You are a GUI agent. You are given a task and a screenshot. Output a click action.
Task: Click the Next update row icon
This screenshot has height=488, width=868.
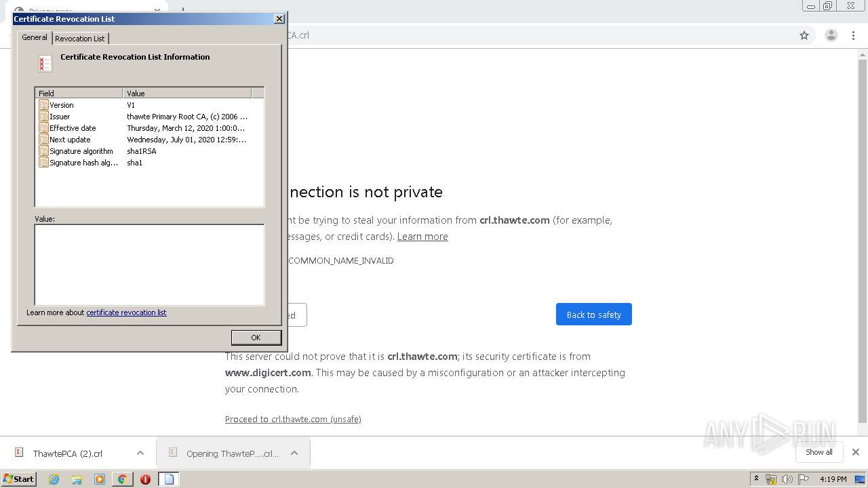43,140
